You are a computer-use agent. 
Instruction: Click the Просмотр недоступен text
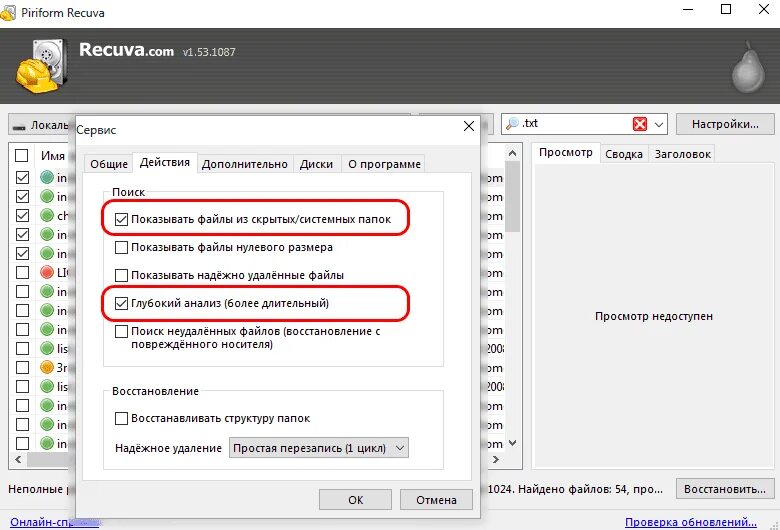(x=654, y=316)
